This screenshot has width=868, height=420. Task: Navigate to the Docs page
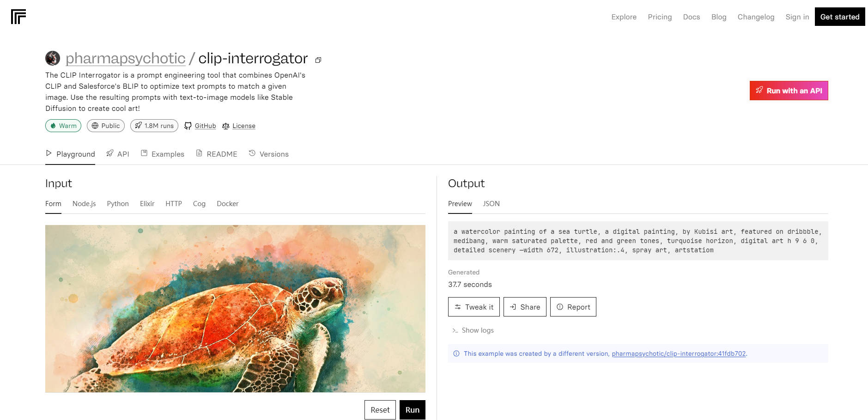pyautogui.click(x=691, y=17)
